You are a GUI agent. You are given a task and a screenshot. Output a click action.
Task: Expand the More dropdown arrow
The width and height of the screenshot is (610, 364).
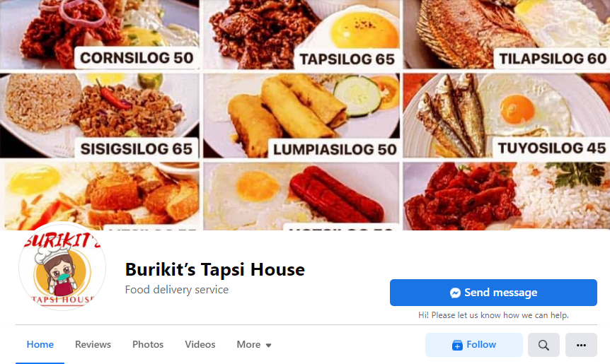pos(268,345)
